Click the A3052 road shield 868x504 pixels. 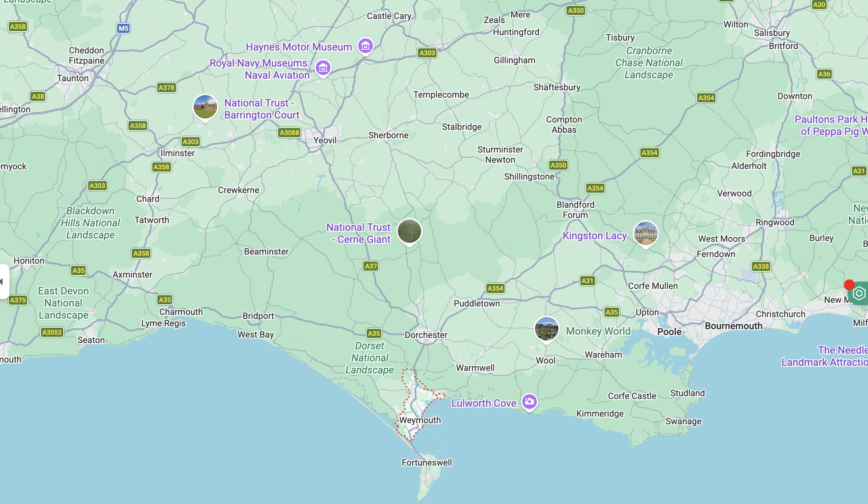(52, 332)
